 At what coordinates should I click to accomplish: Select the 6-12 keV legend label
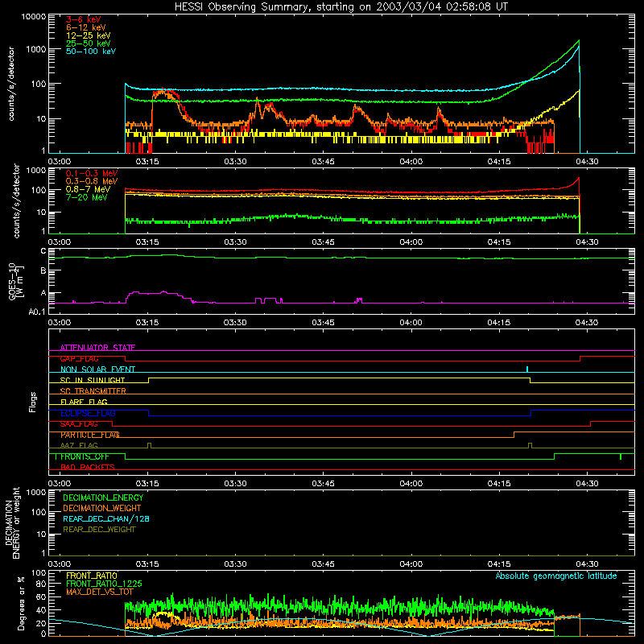coord(86,27)
